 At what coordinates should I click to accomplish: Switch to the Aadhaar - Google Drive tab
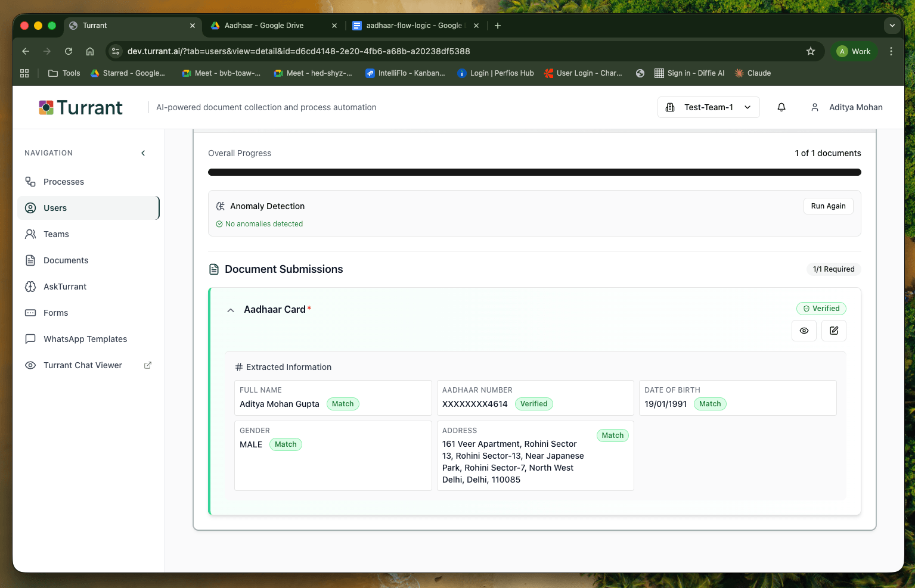pyautogui.click(x=264, y=26)
